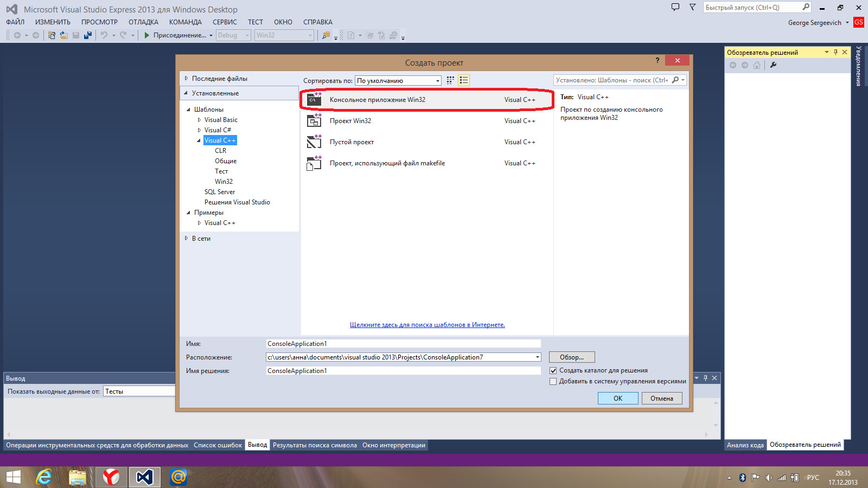Open Yandex browser from the taskbar
Viewport: 868px width, 488px height.
(x=111, y=477)
